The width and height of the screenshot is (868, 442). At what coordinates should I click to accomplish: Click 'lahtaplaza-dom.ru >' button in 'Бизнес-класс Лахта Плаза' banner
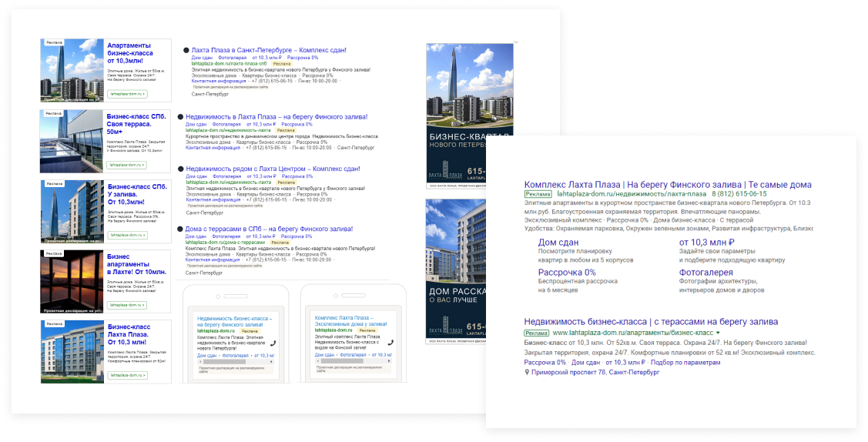pyautogui.click(x=127, y=375)
